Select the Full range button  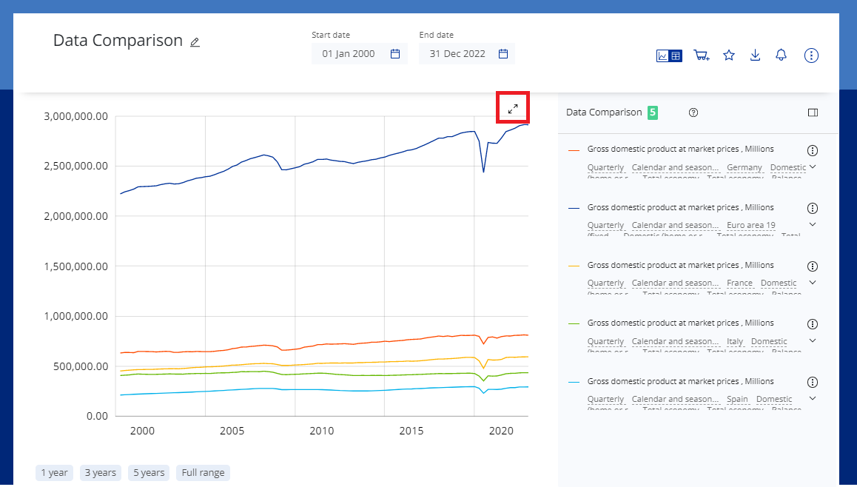203,473
